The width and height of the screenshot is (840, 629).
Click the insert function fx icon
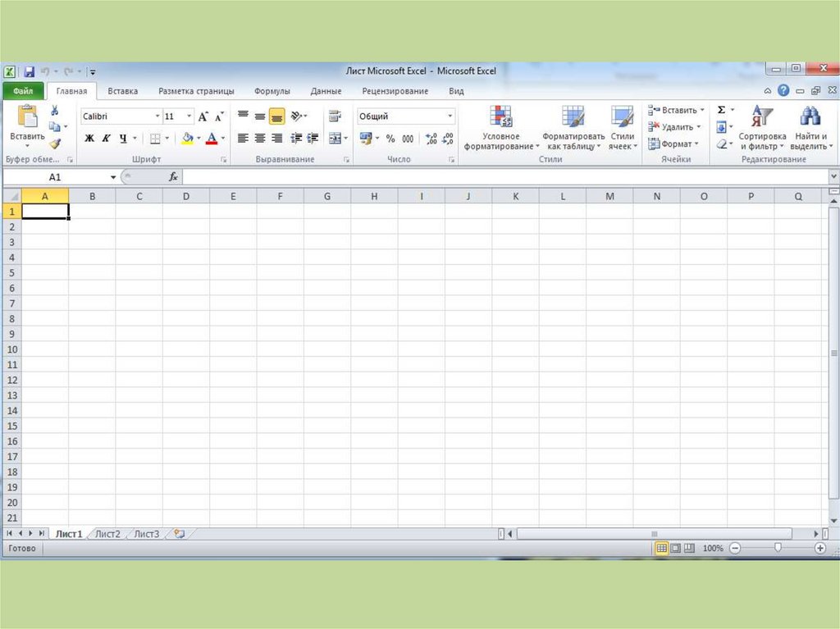173,177
